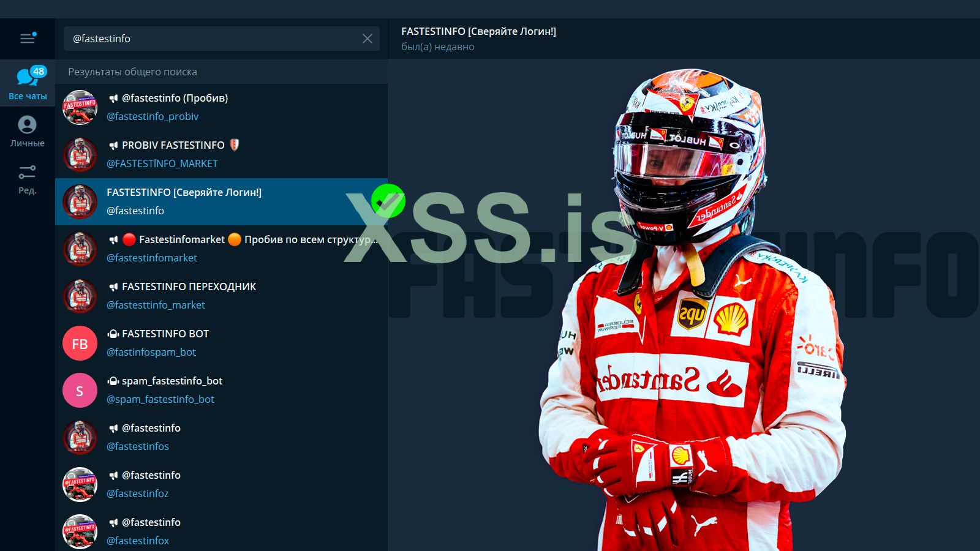Switch to the Личные folder
Image resolution: width=980 pixels, height=551 pixels.
pos(28,131)
